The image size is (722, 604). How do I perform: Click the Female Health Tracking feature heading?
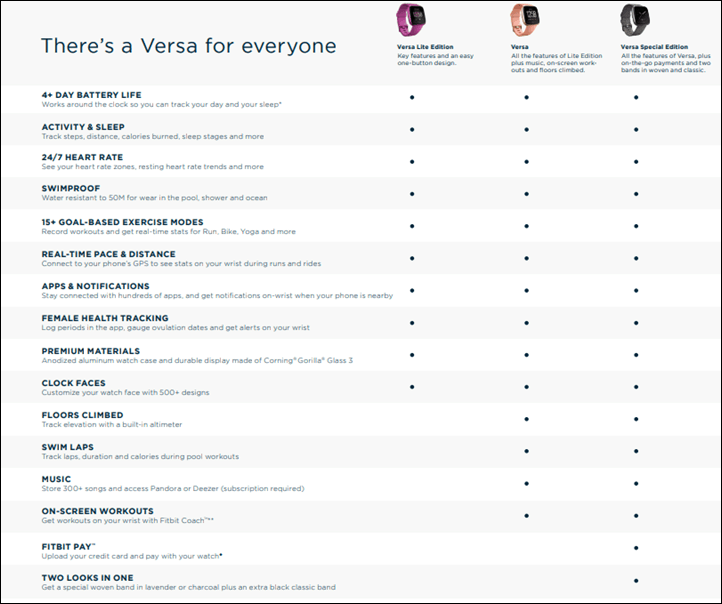tap(105, 318)
